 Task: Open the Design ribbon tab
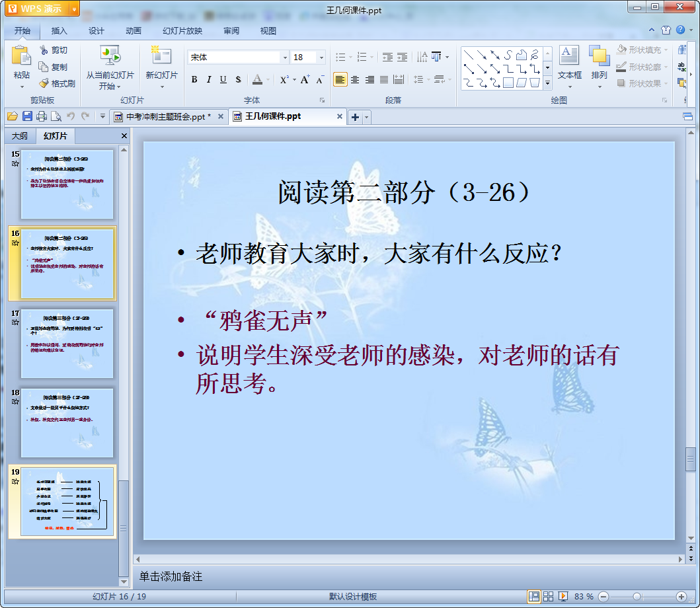coord(96,31)
